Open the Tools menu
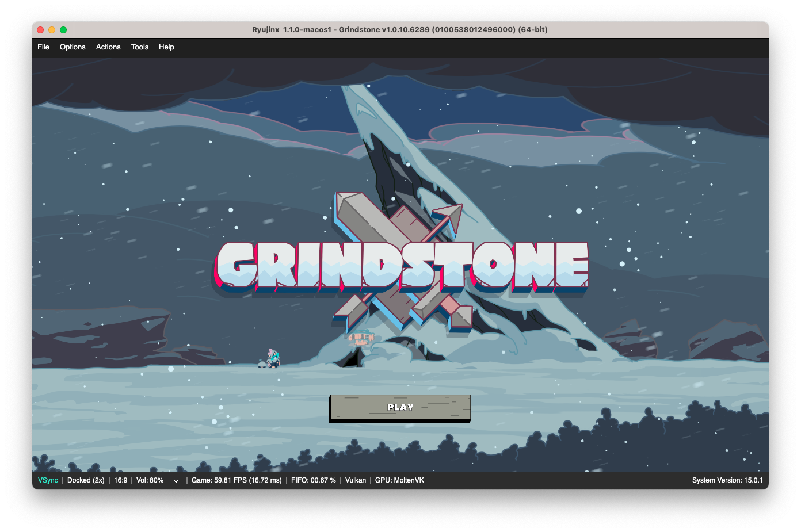801x532 pixels. (x=139, y=47)
